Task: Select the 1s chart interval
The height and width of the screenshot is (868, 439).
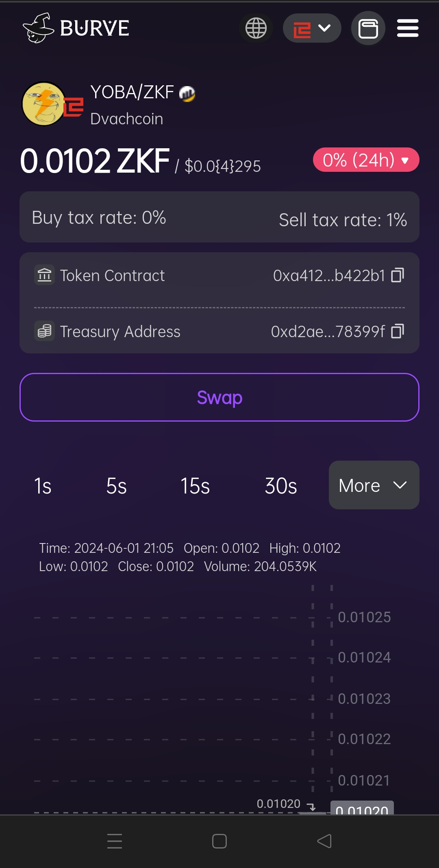Action: click(43, 486)
